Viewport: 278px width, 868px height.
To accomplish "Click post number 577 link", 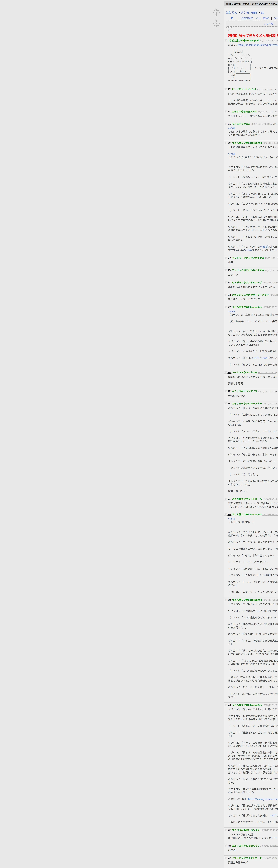I will (x=229, y=830).
